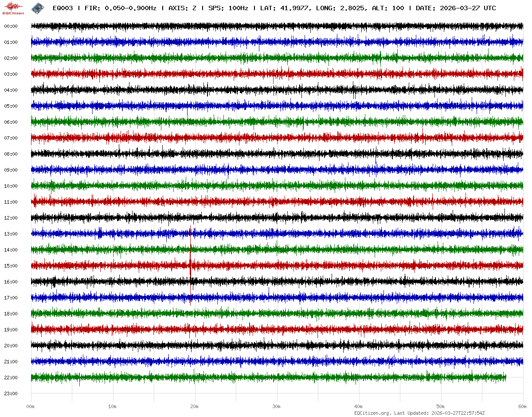532x417 pixels.
Task: Select the 15:00 hour label
Action: [x=11, y=266]
